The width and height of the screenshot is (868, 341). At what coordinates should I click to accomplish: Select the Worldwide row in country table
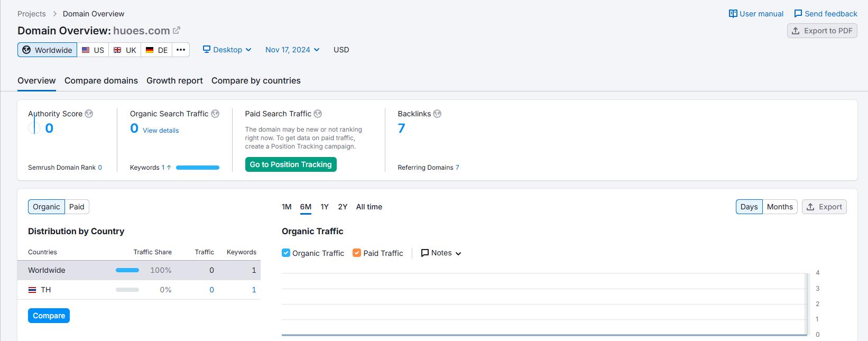[x=139, y=270]
